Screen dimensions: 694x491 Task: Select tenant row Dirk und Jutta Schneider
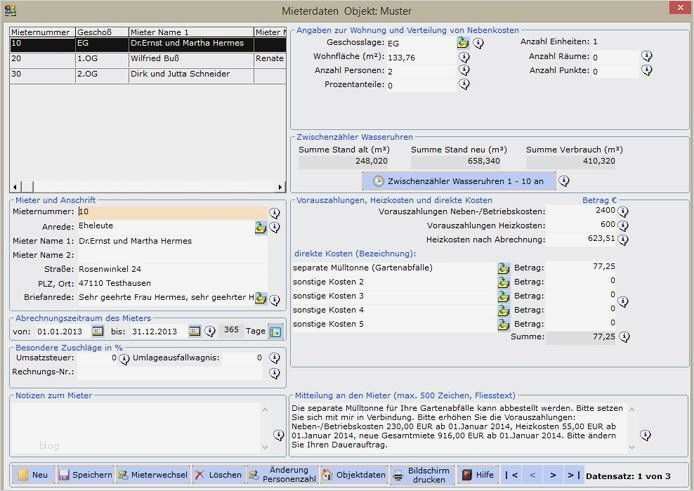[x=148, y=74]
